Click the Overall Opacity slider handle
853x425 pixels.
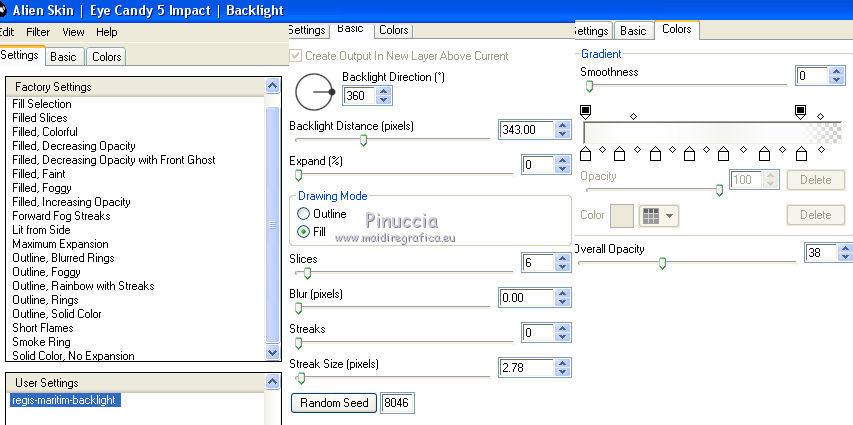click(x=662, y=263)
